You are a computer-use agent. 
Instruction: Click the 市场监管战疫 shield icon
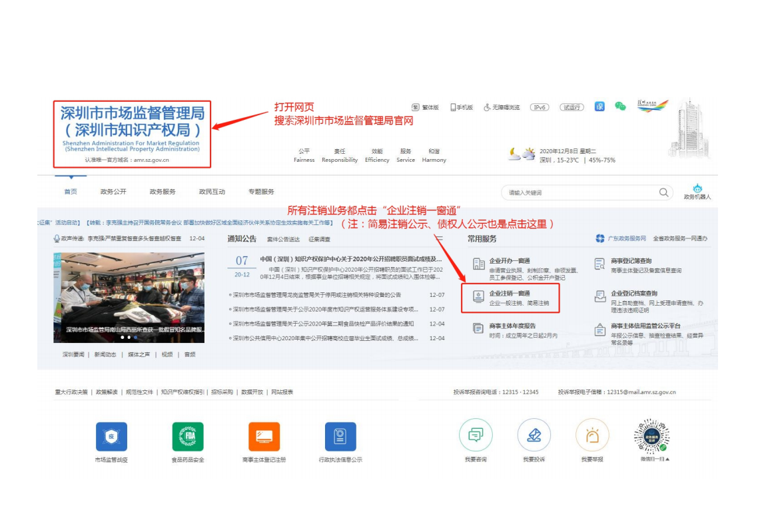pyautogui.click(x=113, y=436)
